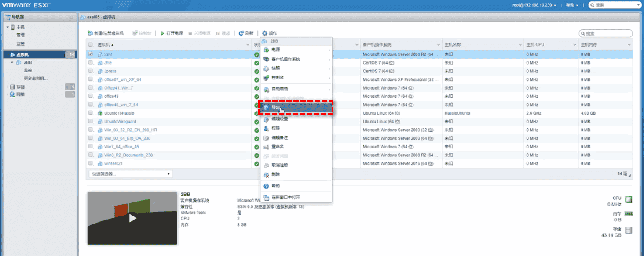644x256 pixels.
Task: Click the Storage icon in navigator
Action: [12, 87]
